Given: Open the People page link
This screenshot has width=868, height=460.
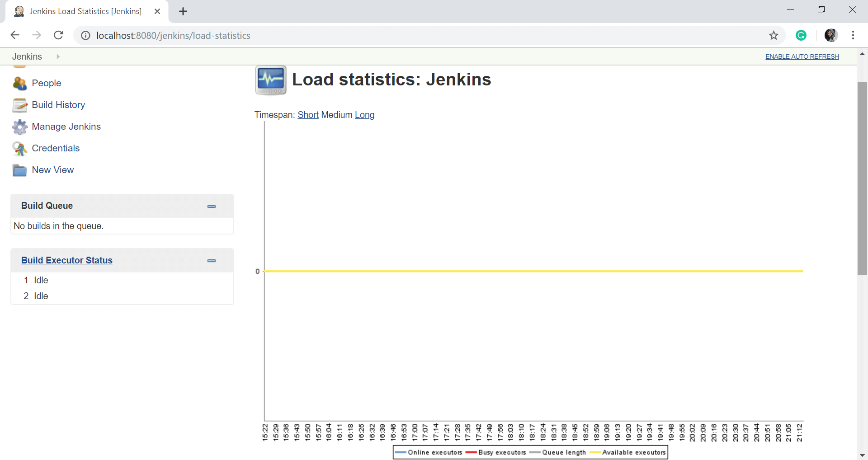Looking at the screenshot, I should point(47,83).
